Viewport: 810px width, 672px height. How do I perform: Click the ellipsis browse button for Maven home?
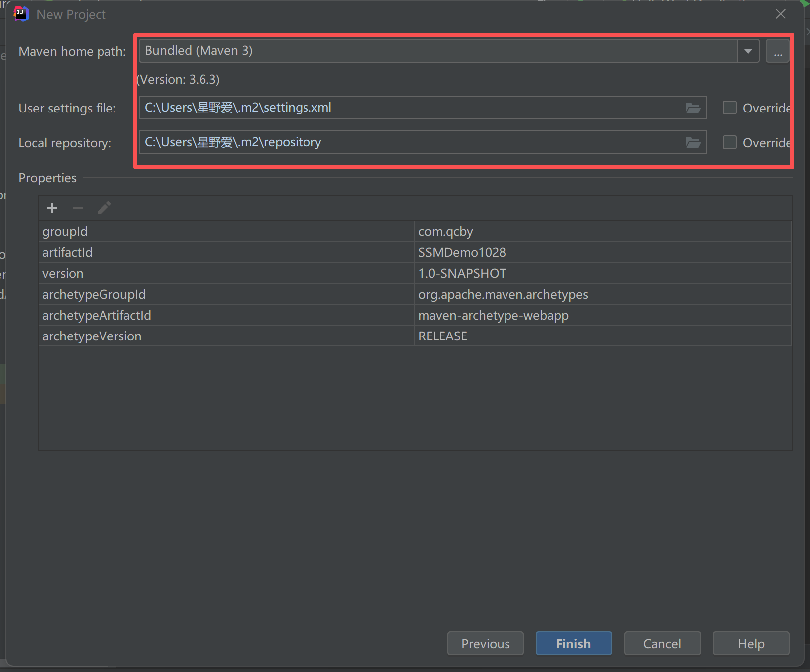(778, 51)
